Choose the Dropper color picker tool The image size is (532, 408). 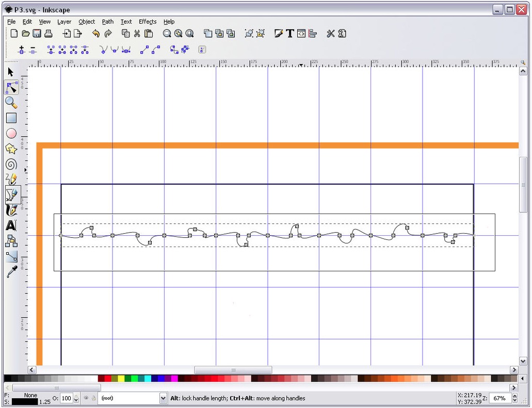click(x=11, y=272)
